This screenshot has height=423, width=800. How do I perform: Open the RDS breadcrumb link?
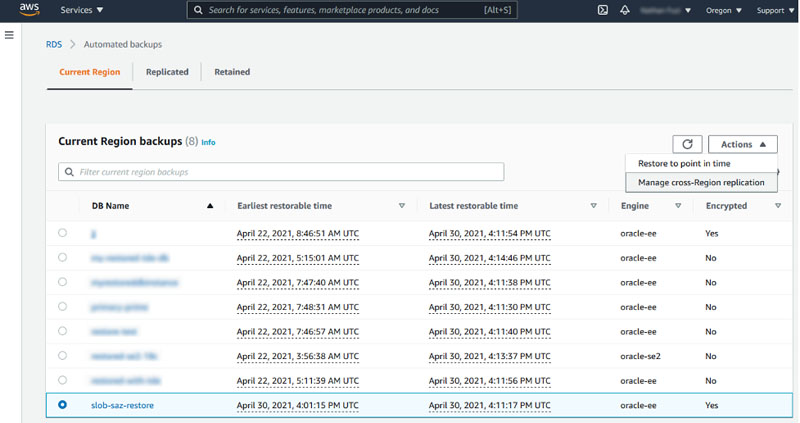[54, 44]
